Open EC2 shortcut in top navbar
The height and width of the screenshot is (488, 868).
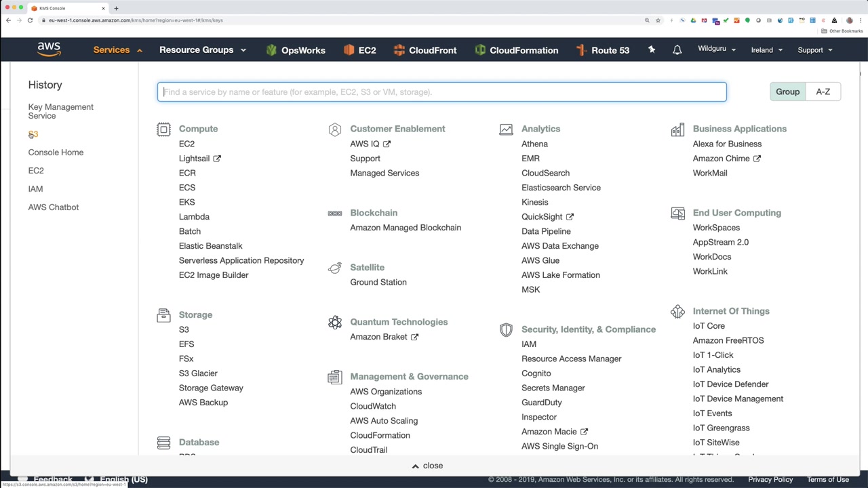click(360, 50)
